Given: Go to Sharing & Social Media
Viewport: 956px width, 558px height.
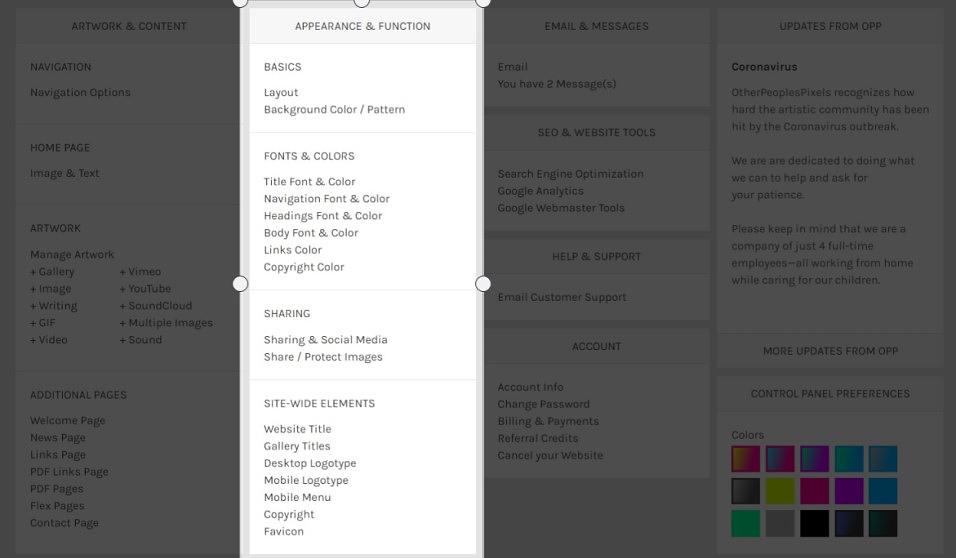Looking at the screenshot, I should (325, 340).
